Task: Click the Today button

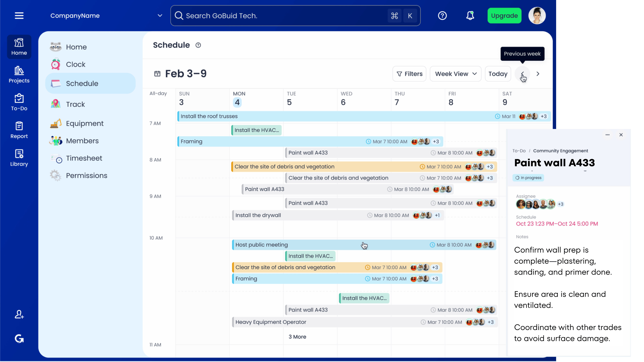Action: click(498, 74)
